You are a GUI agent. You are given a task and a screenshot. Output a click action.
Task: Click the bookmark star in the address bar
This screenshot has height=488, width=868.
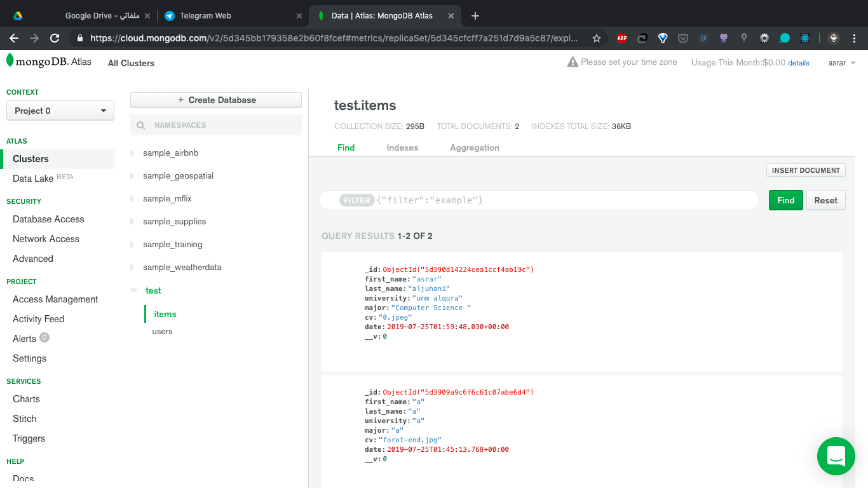point(596,38)
